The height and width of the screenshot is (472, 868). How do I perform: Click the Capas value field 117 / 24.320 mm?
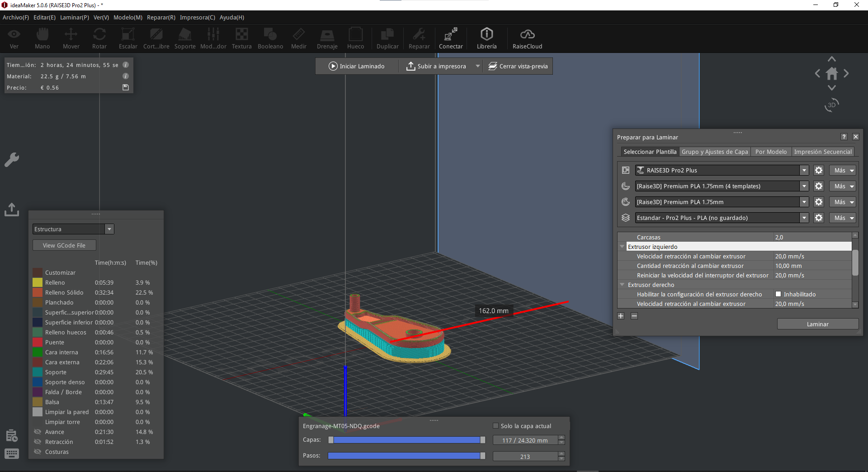point(525,440)
